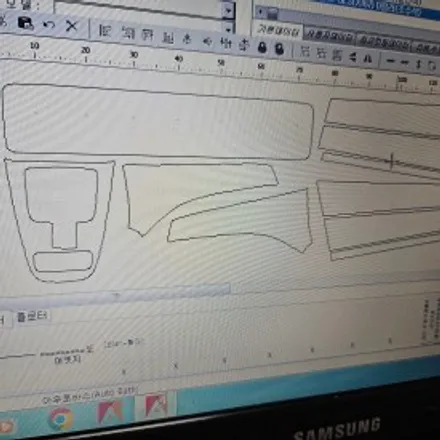The height and width of the screenshot is (440, 440).
Task: Click the X delete icon in toolbar
Action: (71, 26)
